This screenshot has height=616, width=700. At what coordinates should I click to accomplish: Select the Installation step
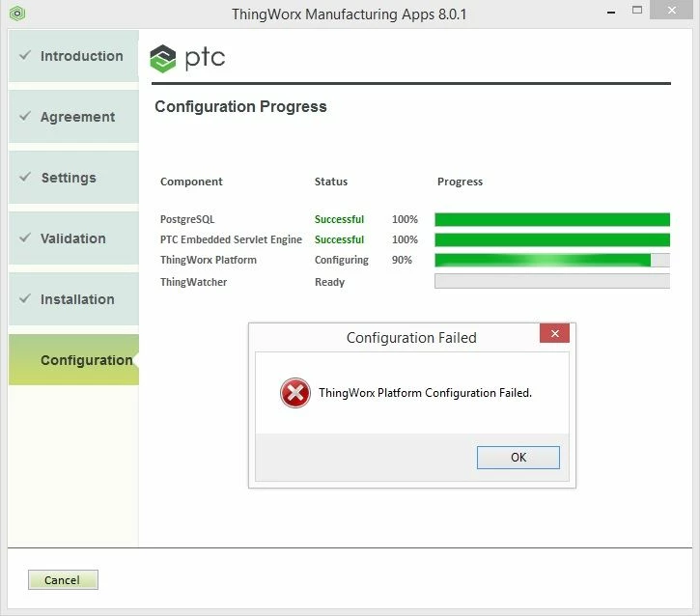click(x=73, y=299)
